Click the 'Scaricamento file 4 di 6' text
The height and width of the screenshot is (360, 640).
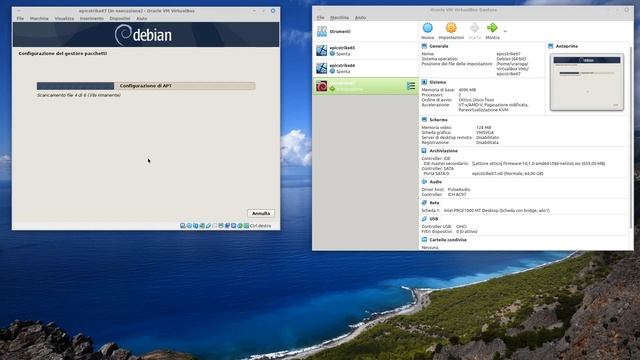click(x=79, y=95)
